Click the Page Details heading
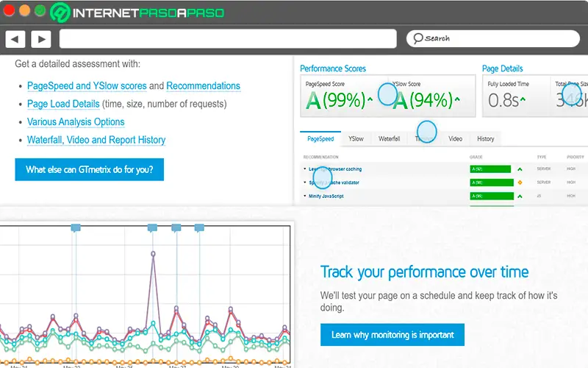 click(503, 68)
